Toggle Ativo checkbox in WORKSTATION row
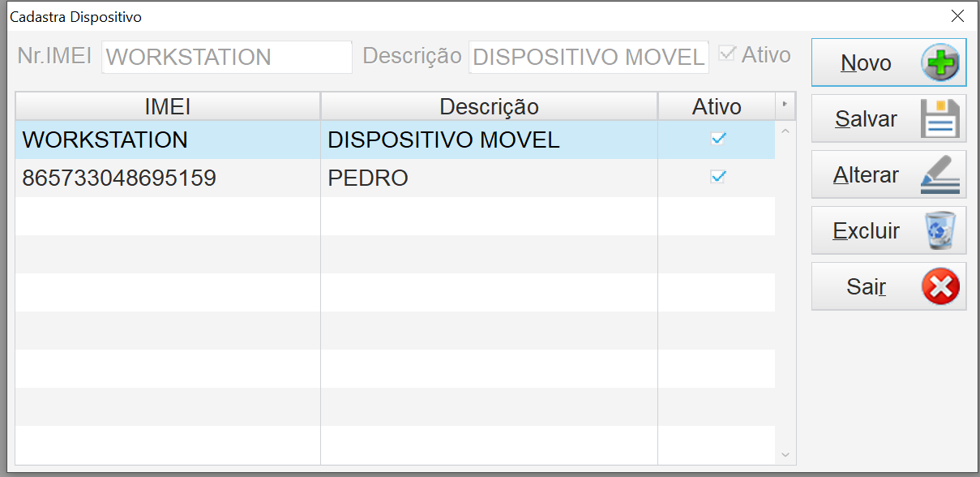 point(717,140)
